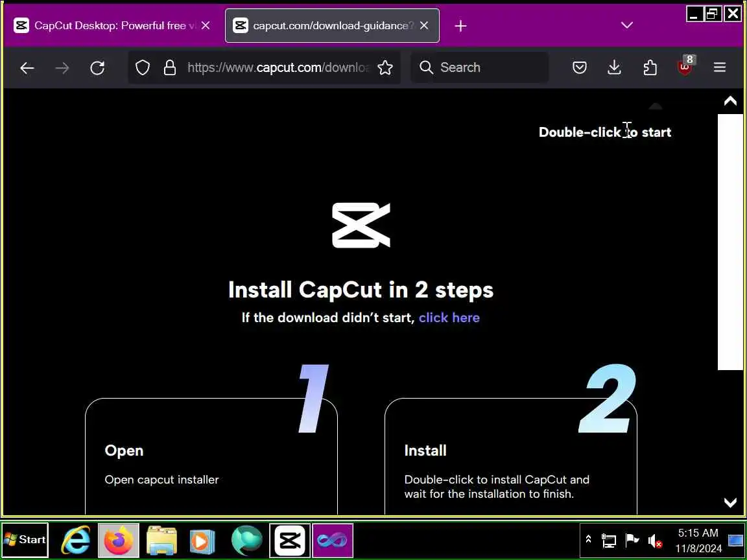This screenshot has height=560, width=747.
Task: Click the 'Install CapCut in 2 steps' heading
Action: [x=361, y=290]
